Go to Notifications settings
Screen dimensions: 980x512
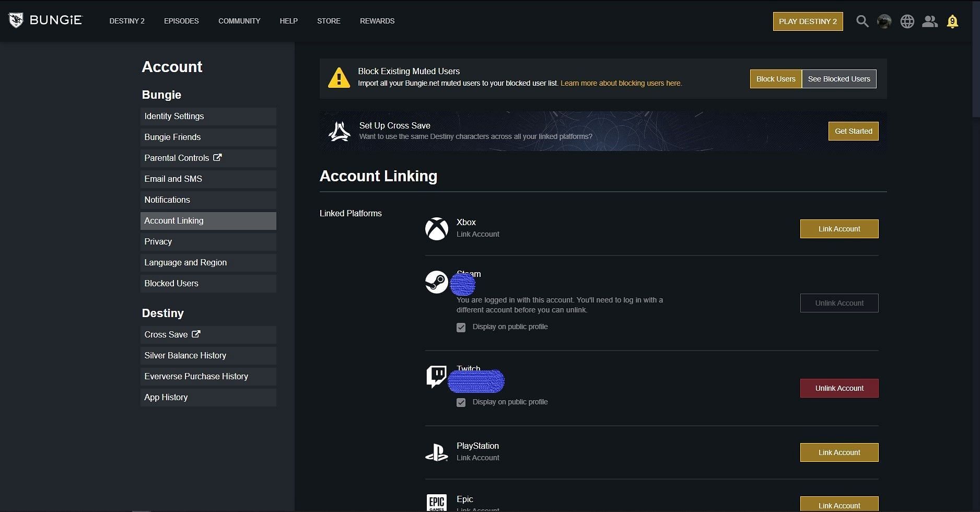[x=208, y=200]
